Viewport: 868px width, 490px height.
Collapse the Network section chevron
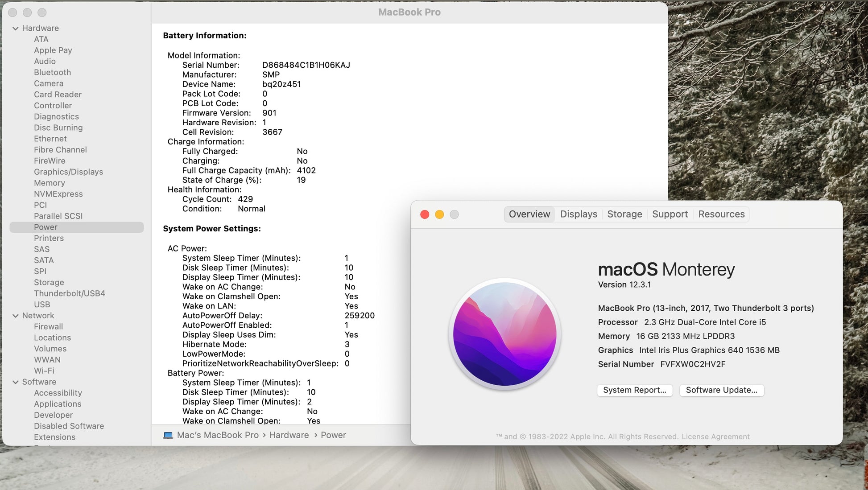click(x=16, y=316)
